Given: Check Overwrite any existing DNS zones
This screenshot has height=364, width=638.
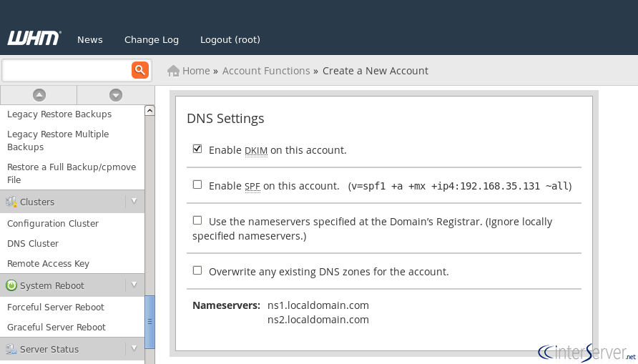Looking at the screenshot, I should pos(197,270).
